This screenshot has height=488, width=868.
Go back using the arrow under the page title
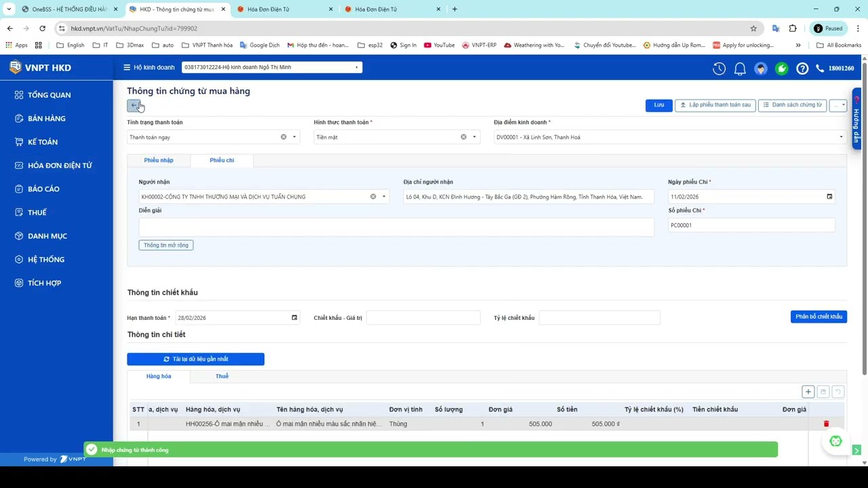tap(134, 105)
